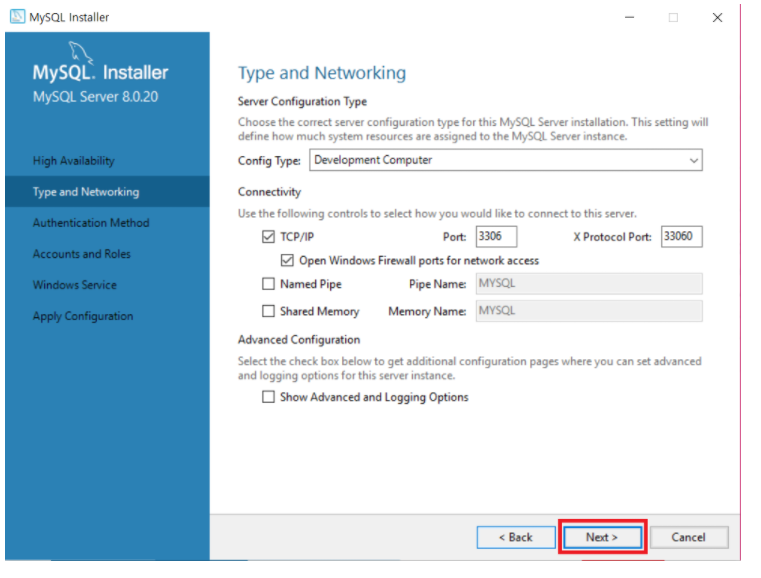The image size is (761, 578).
Task: Open Apply Configuration step
Action: pyautogui.click(x=83, y=316)
